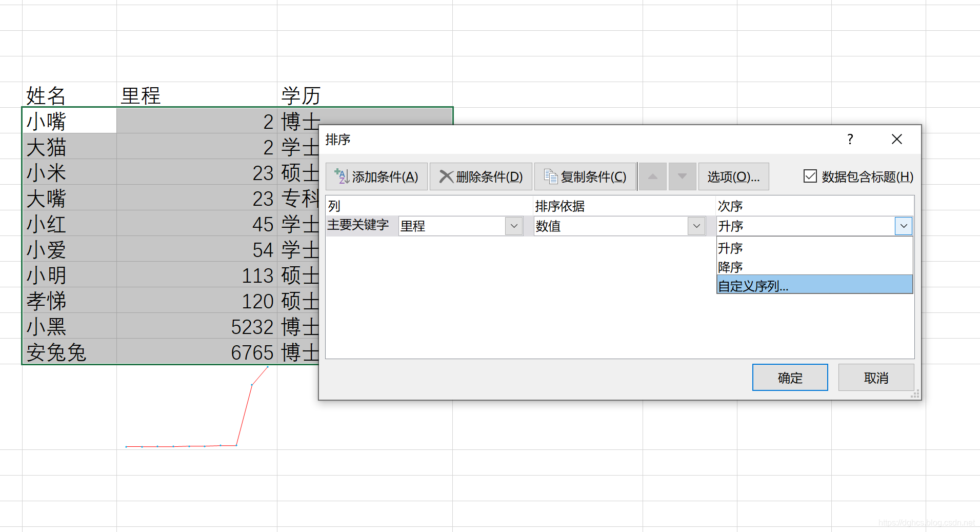
Task: Click the mileage cell with value 45
Action: pyautogui.click(x=196, y=223)
